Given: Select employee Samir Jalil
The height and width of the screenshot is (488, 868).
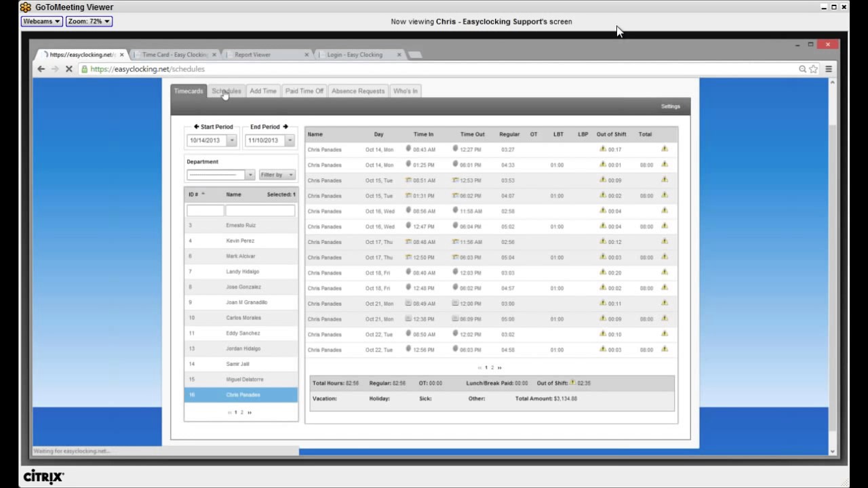Looking at the screenshot, I should pyautogui.click(x=241, y=364).
